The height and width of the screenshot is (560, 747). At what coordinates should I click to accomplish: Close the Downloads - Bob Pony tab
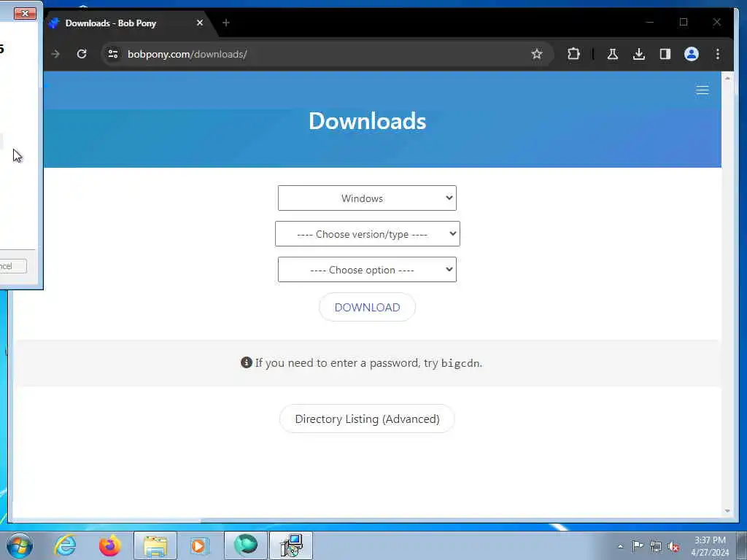click(x=200, y=23)
